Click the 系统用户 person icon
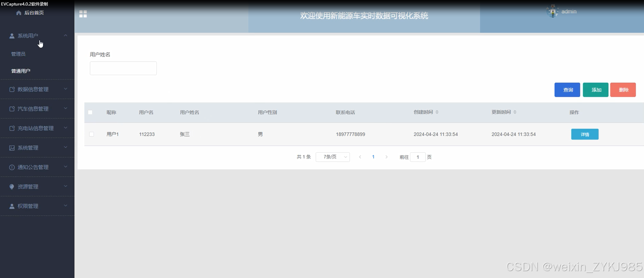The height and width of the screenshot is (278, 644). point(12,36)
